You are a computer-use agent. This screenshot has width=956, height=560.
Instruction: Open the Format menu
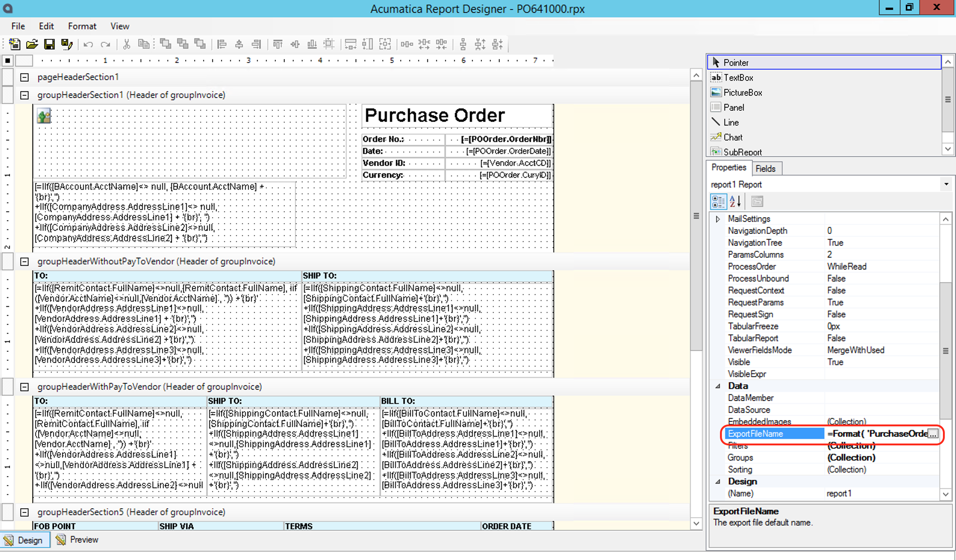(82, 26)
